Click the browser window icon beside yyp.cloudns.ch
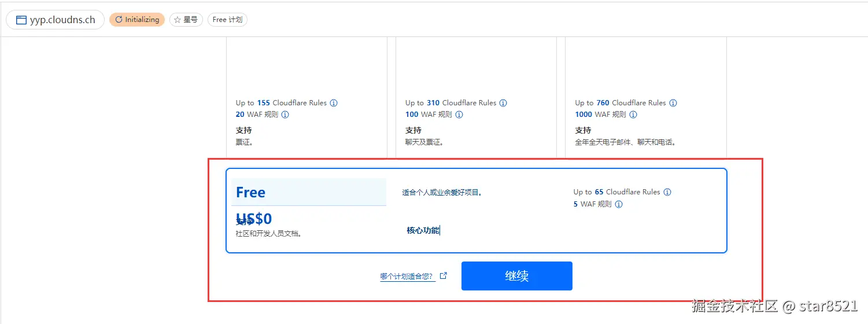The width and height of the screenshot is (868, 324). tap(21, 20)
